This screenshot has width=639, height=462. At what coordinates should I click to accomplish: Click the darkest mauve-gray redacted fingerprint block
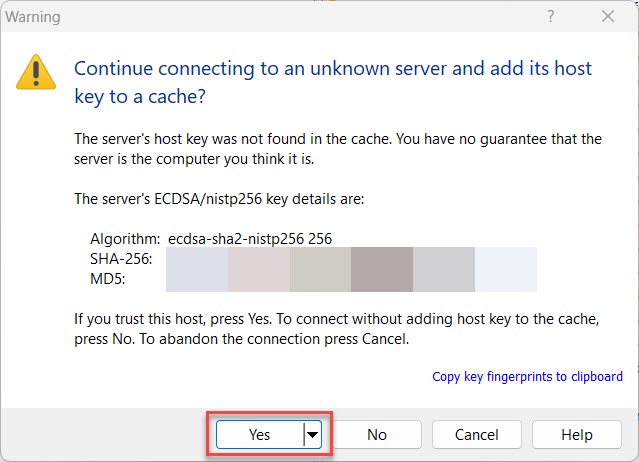tap(381, 269)
